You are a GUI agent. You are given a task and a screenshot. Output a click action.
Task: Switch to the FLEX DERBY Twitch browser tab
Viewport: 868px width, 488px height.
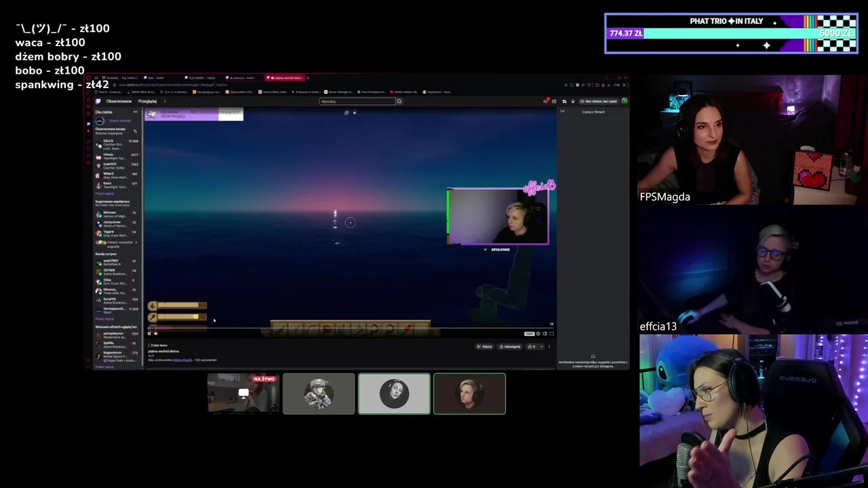[x=200, y=78]
